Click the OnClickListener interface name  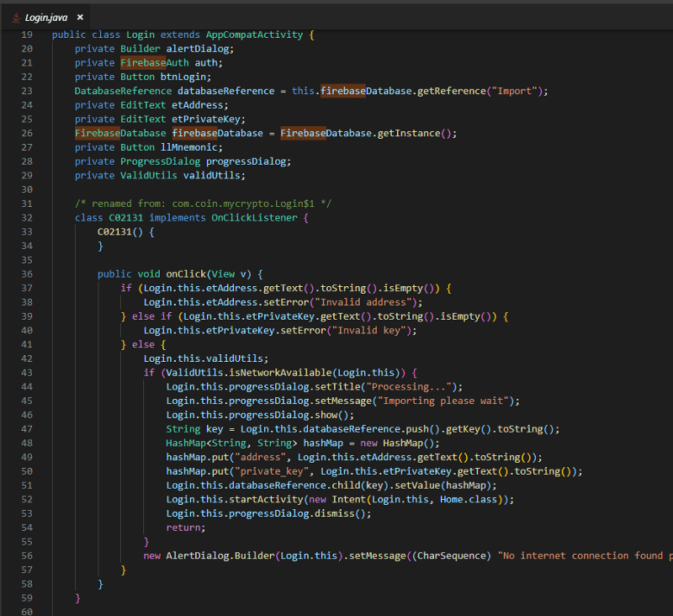coord(254,218)
